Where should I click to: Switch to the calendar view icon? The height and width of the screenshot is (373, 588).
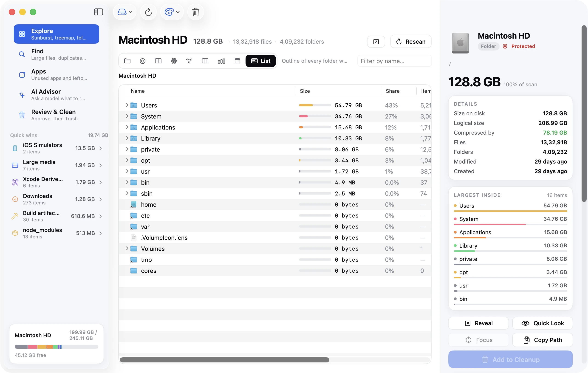(237, 61)
